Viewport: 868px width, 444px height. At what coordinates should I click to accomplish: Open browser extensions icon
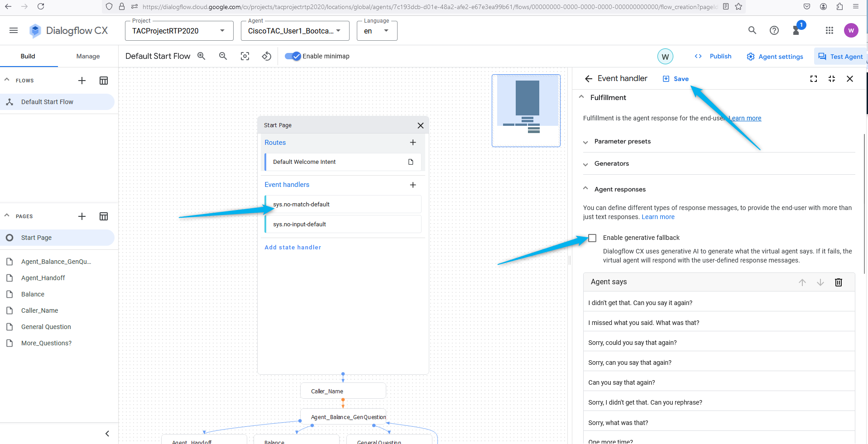click(x=839, y=6)
